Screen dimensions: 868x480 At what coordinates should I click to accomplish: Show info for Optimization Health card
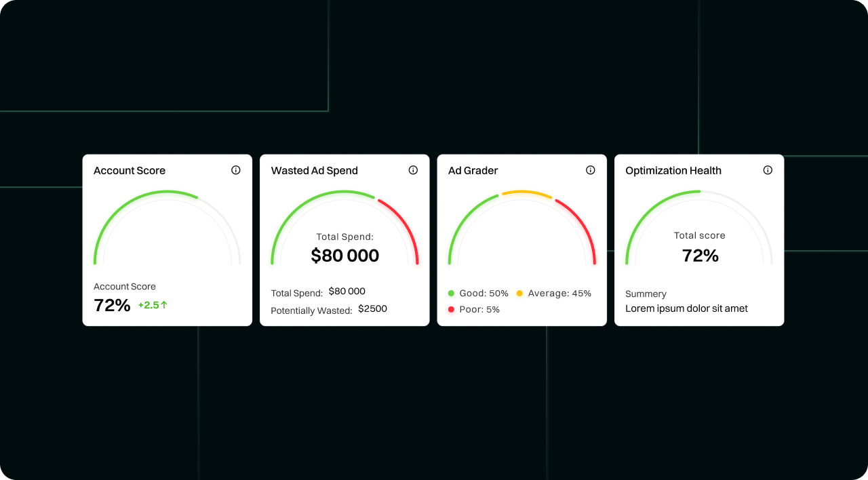768,170
